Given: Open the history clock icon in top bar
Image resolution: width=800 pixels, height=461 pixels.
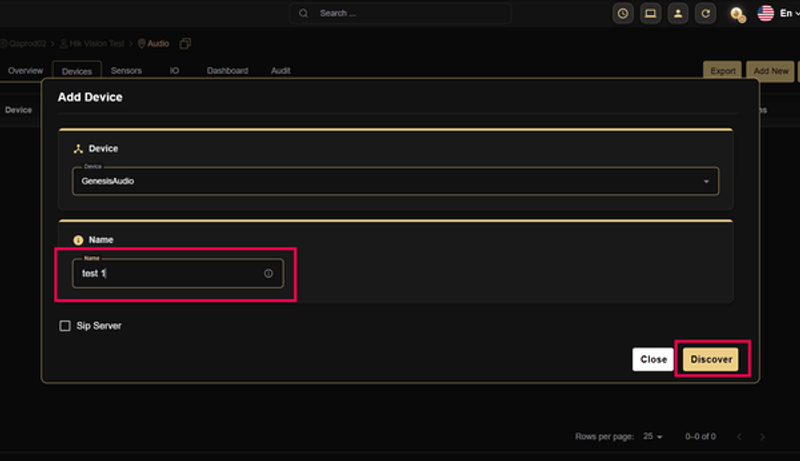Looking at the screenshot, I should (623, 14).
